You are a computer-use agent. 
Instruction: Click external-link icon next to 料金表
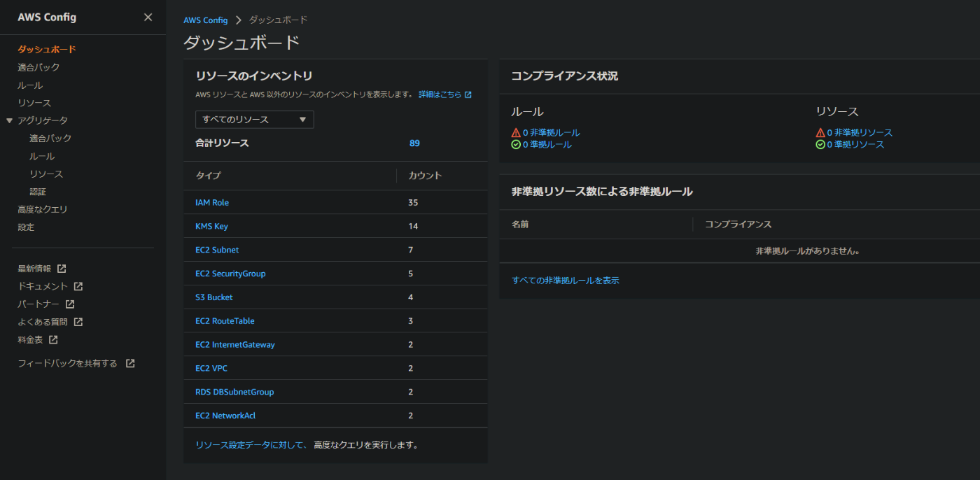(53, 340)
